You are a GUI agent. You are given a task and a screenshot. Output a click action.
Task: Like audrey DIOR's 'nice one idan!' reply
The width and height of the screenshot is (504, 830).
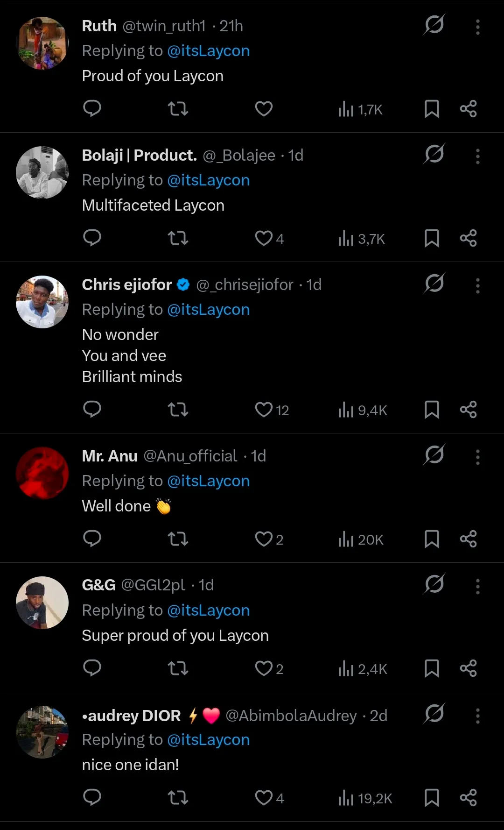(264, 798)
